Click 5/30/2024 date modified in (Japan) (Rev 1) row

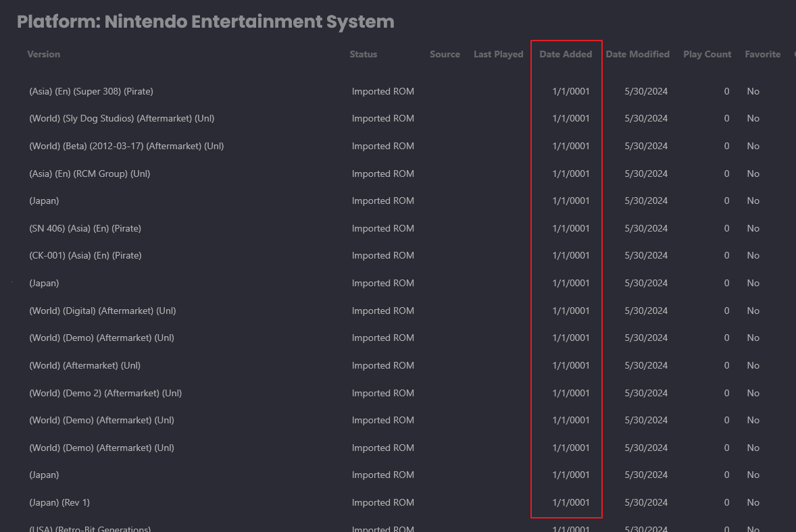[x=646, y=502]
